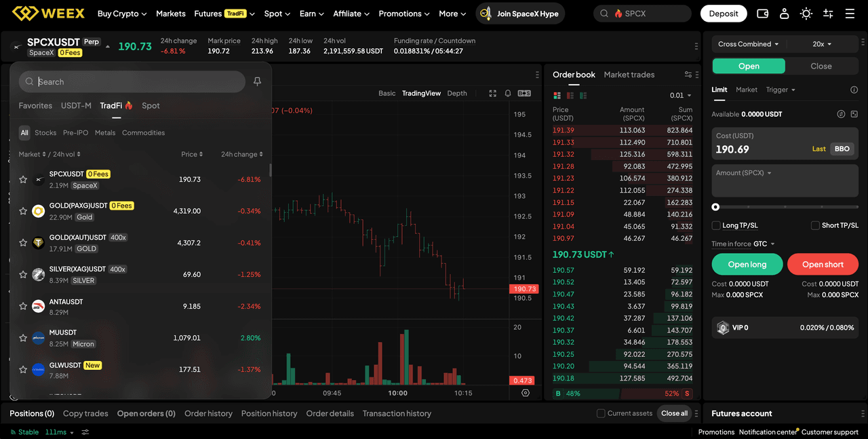Open the Trigger order type dropdown
868x439 pixels.
pyautogui.click(x=781, y=90)
